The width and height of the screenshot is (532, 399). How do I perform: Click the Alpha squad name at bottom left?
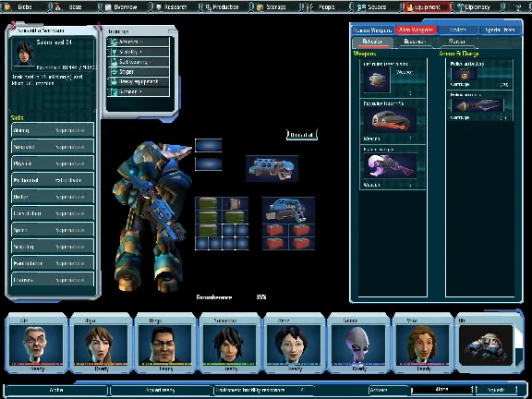pos(56,390)
